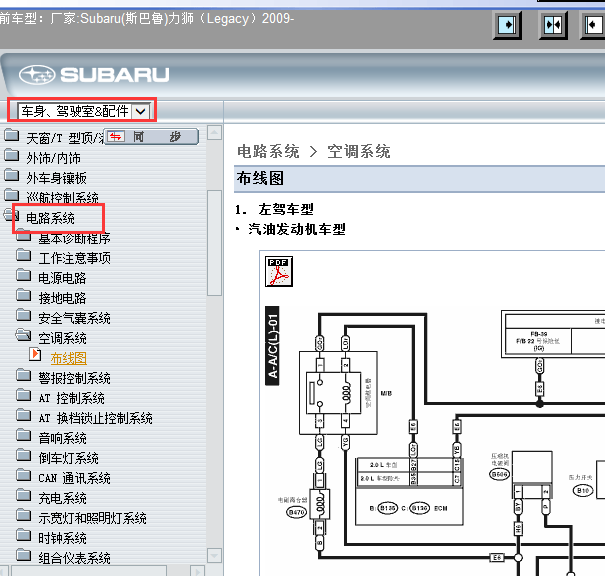
Task: Click the 布线图 section heading
Action: tap(260, 179)
